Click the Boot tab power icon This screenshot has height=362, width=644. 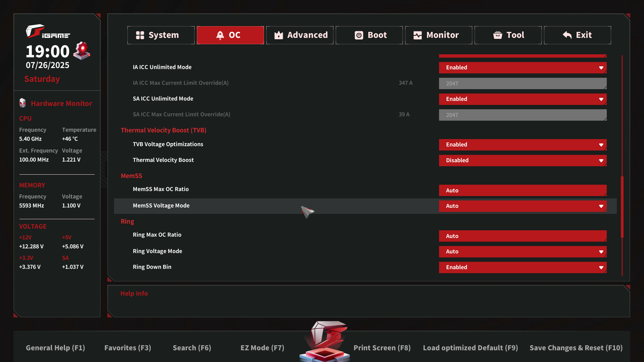click(359, 35)
